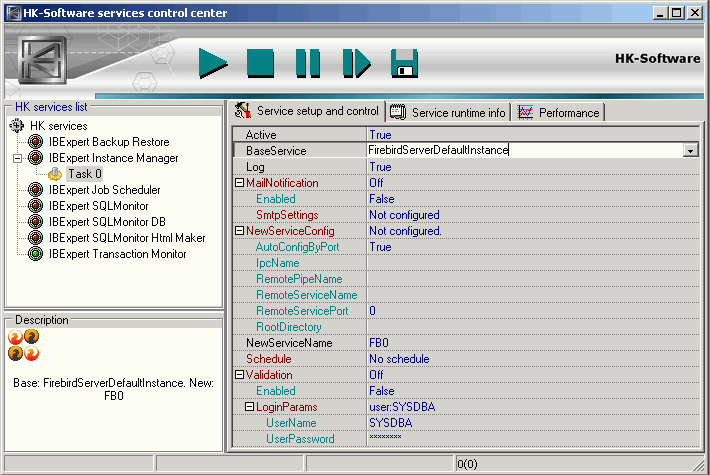Click the Performance tab chart icon
This screenshot has height=475, width=710.
[x=526, y=112]
